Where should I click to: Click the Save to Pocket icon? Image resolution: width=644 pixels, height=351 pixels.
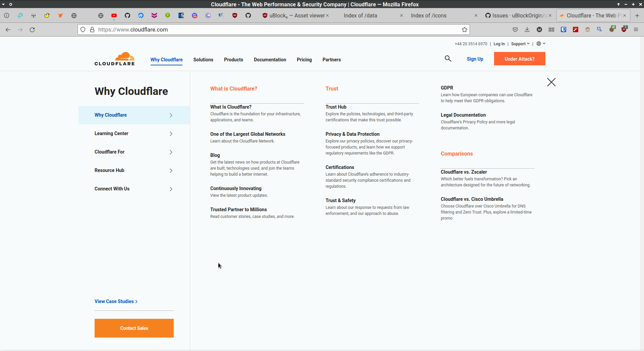515,30
